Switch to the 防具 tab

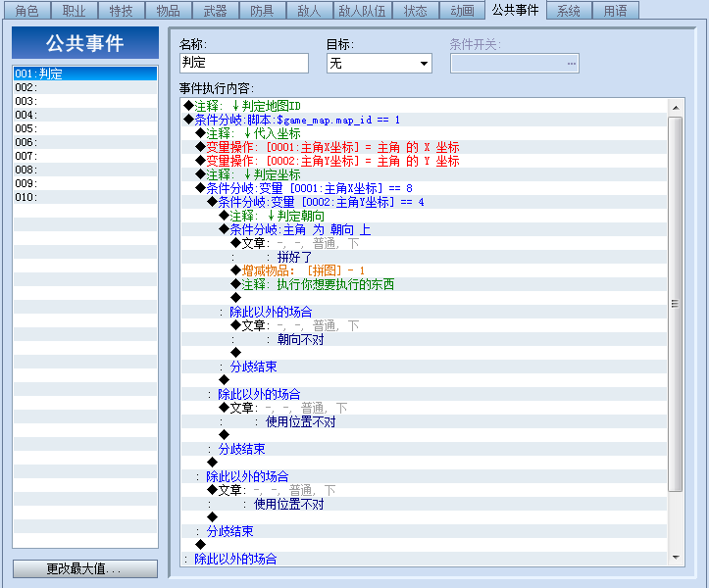262,11
